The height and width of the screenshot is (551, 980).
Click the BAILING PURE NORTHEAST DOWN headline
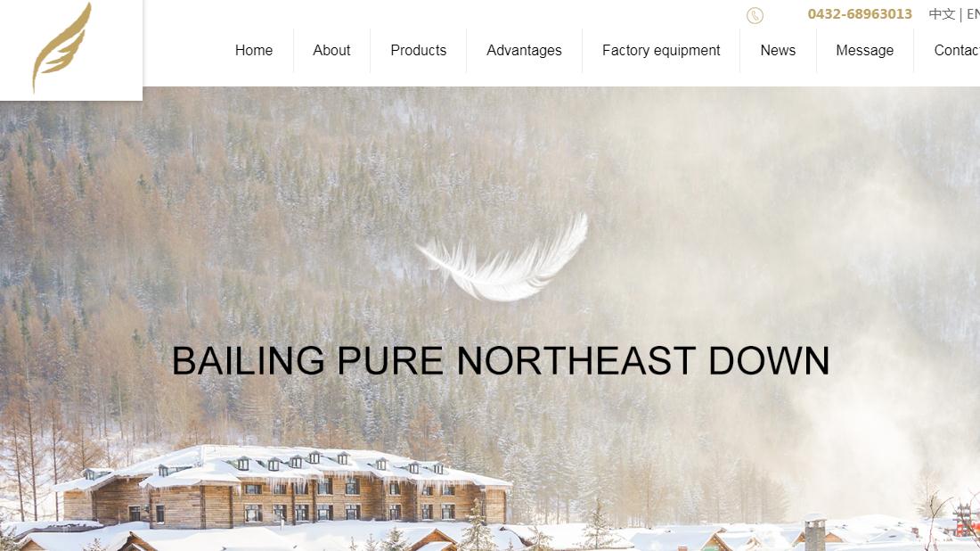click(501, 361)
